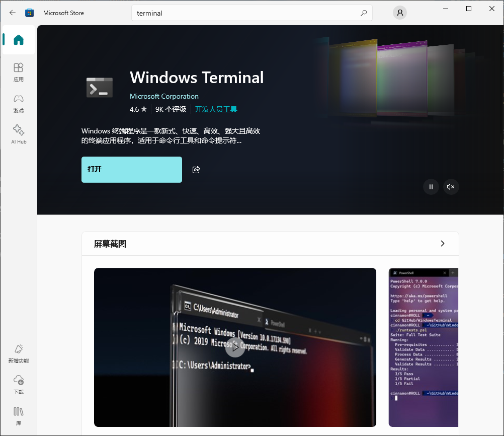Image resolution: width=504 pixels, height=436 pixels.
Task: Pause the hero banner trailer video
Action: coord(431,187)
